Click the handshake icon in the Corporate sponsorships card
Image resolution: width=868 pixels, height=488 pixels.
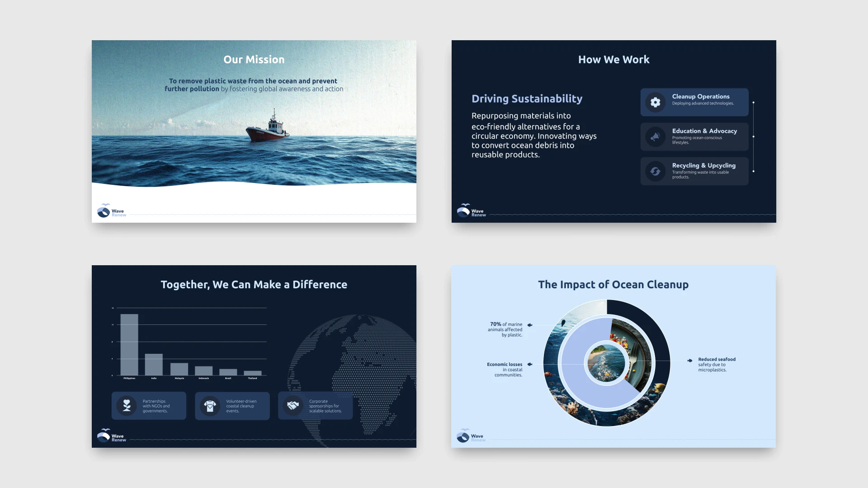click(293, 406)
